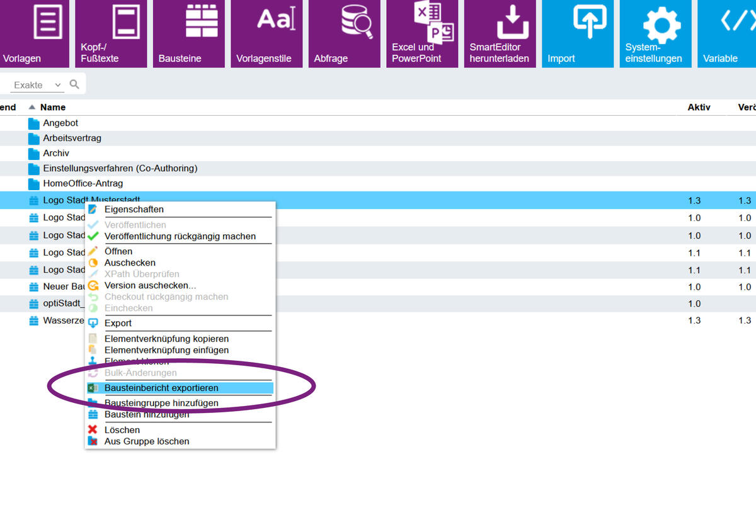Viewport: 756px width, 532px height.
Task: Sort by the Name column header
Action: 53,107
